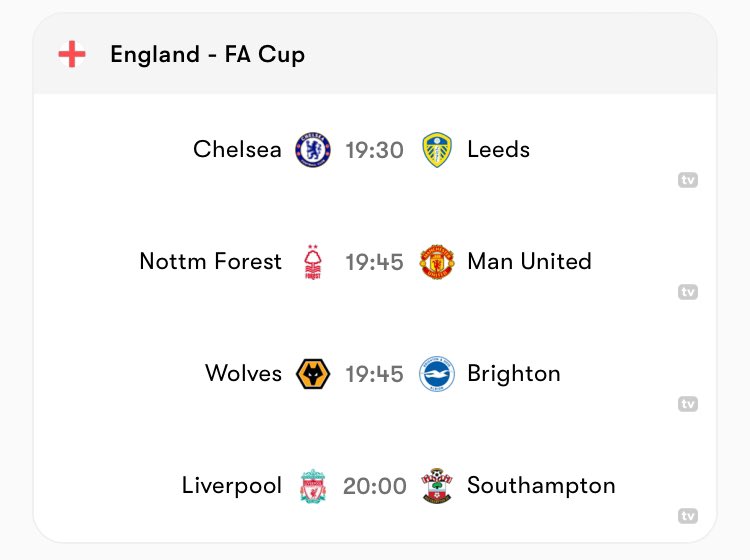This screenshot has width=750, height=560.
Task: Show TV listing for Wolves vs Brighton
Action: point(688,404)
